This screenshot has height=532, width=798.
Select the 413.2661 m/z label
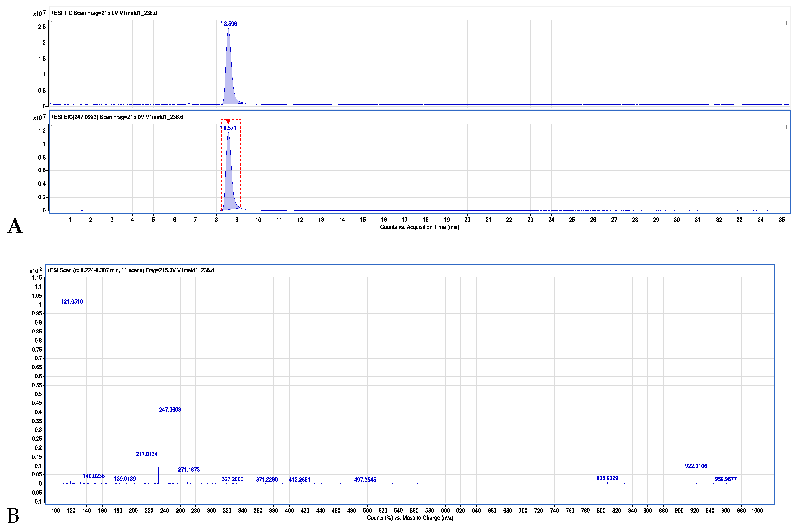(299, 479)
